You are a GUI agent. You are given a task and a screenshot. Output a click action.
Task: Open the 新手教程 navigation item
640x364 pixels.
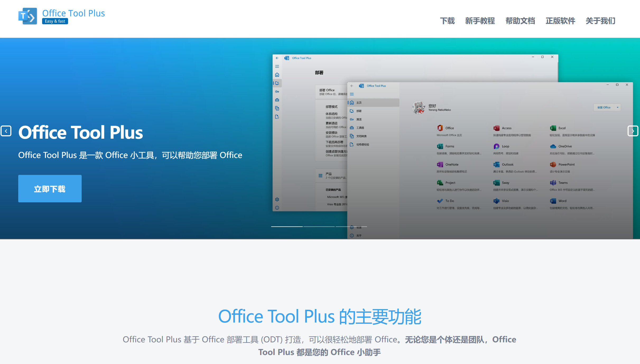click(x=480, y=21)
